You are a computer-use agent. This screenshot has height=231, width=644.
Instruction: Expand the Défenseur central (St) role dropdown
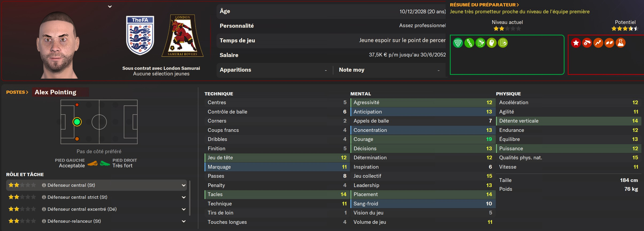coord(184,185)
